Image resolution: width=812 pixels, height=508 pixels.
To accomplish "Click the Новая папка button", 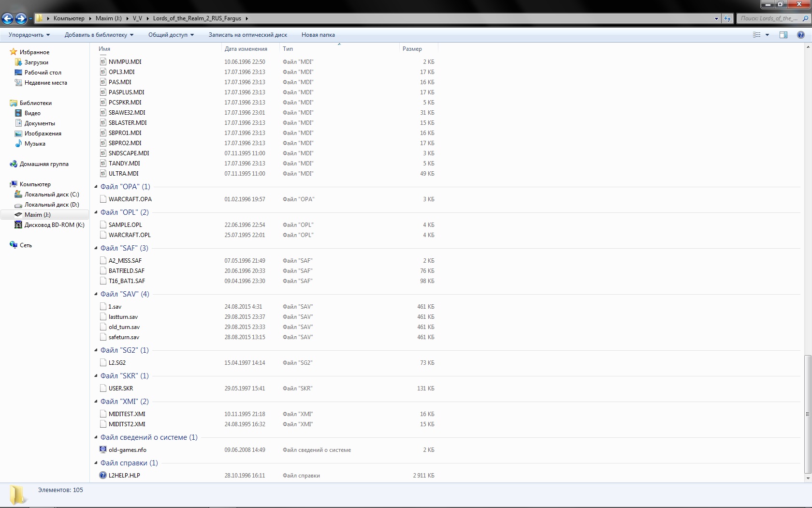I will 318,35.
